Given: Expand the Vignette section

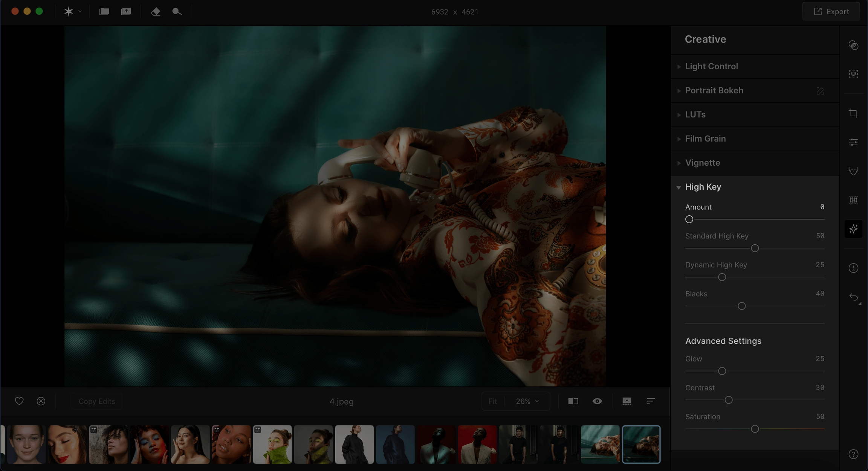Looking at the screenshot, I should [702, 163].
